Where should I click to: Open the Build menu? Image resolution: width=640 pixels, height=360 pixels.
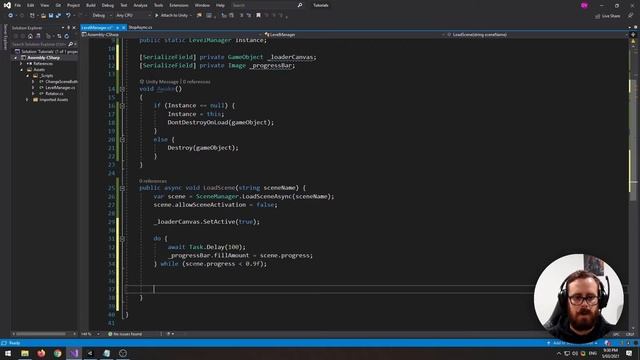pos(91,5)
